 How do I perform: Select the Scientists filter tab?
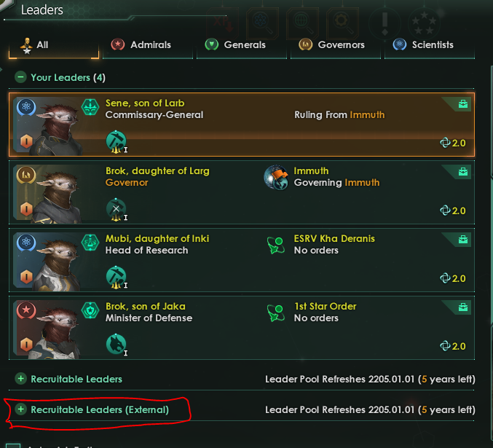coord(425,45)
